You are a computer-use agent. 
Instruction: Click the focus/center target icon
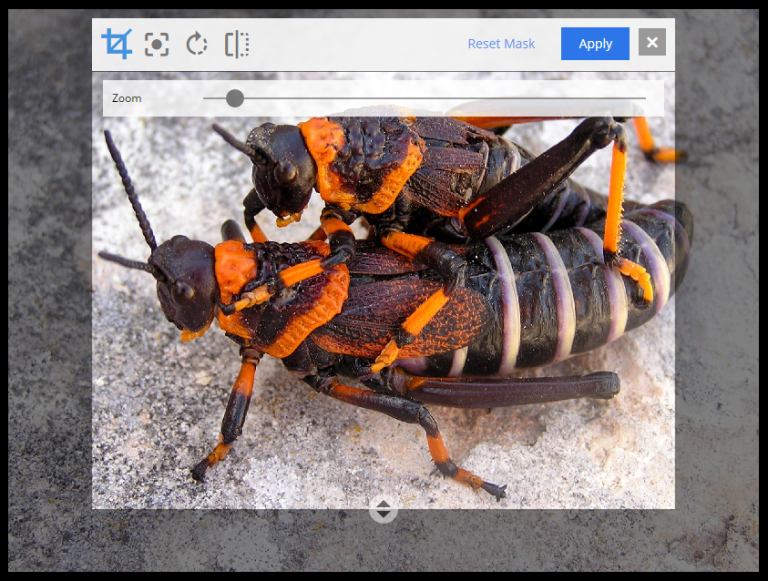157,44
